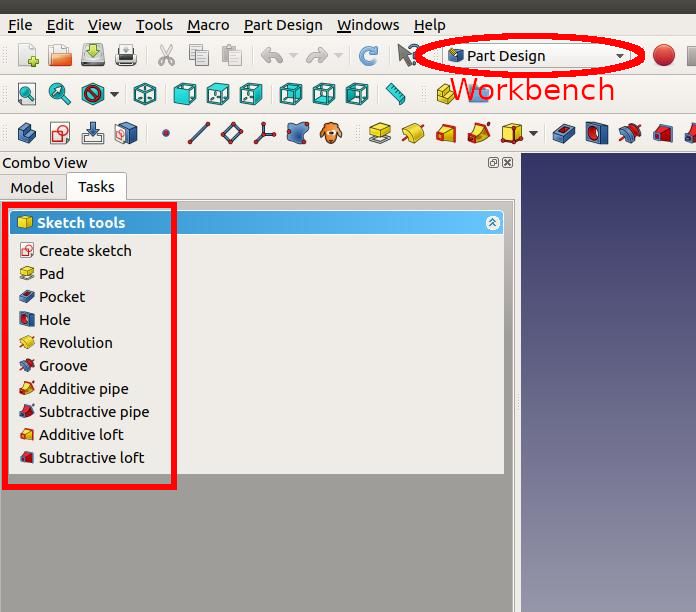Open the Tools menu
The height and width of the screenshot is (612, 696).
pos(154,25)
